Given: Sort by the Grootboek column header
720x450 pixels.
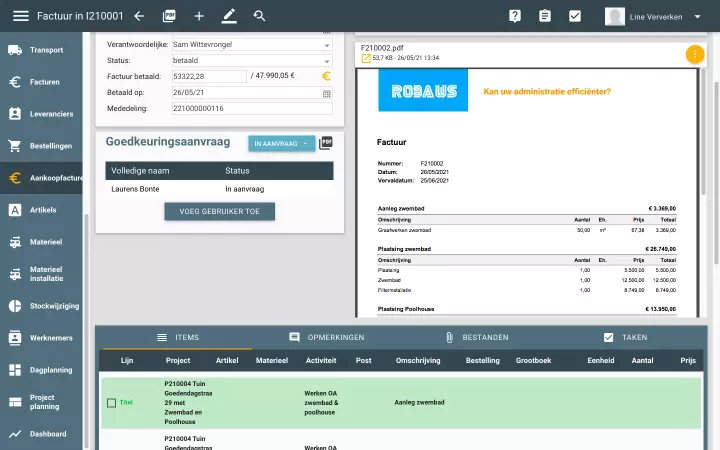Looking at the screenshot, I should coord(533,360).
